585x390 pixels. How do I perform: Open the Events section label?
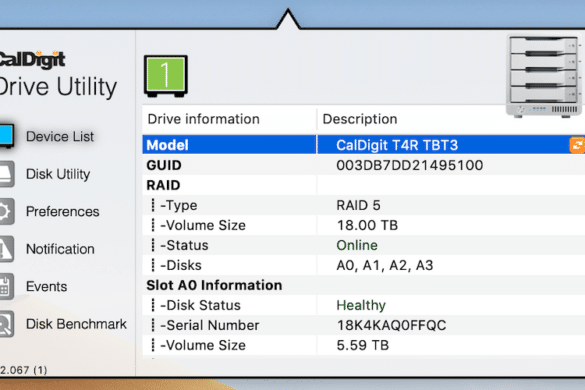[47, 287]
